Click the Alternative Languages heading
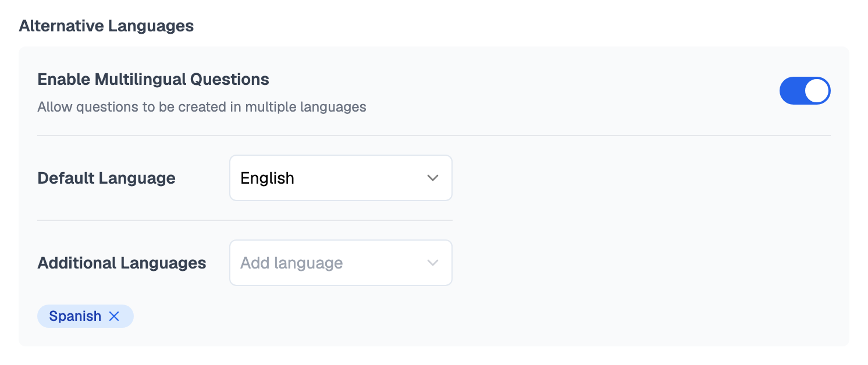868x365 pixels. point(106,26)
